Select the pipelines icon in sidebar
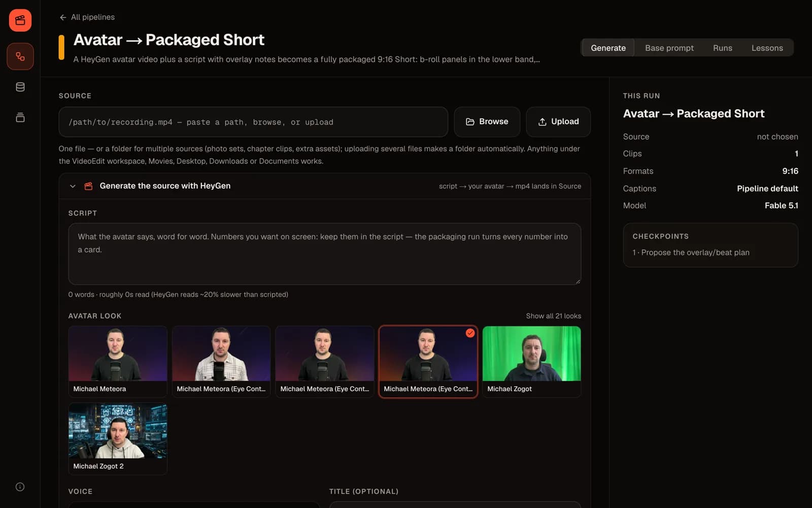This screenshot has width=812, height=508. coord(20,56)
